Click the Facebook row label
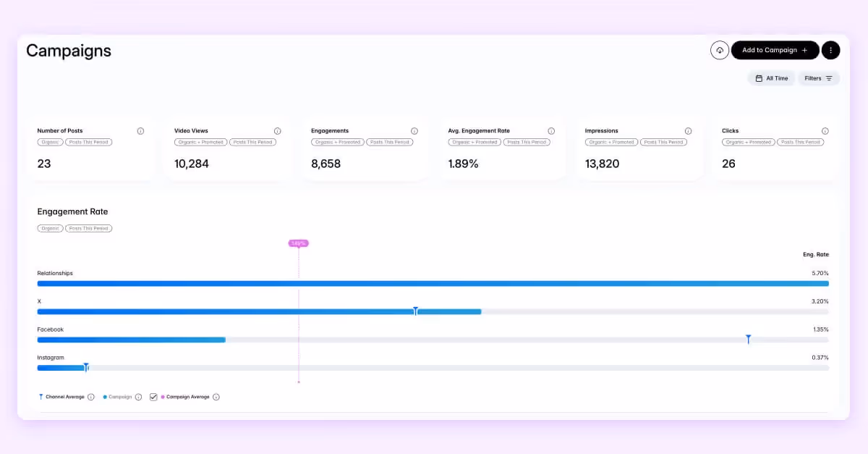 click(x=51, y=329)
